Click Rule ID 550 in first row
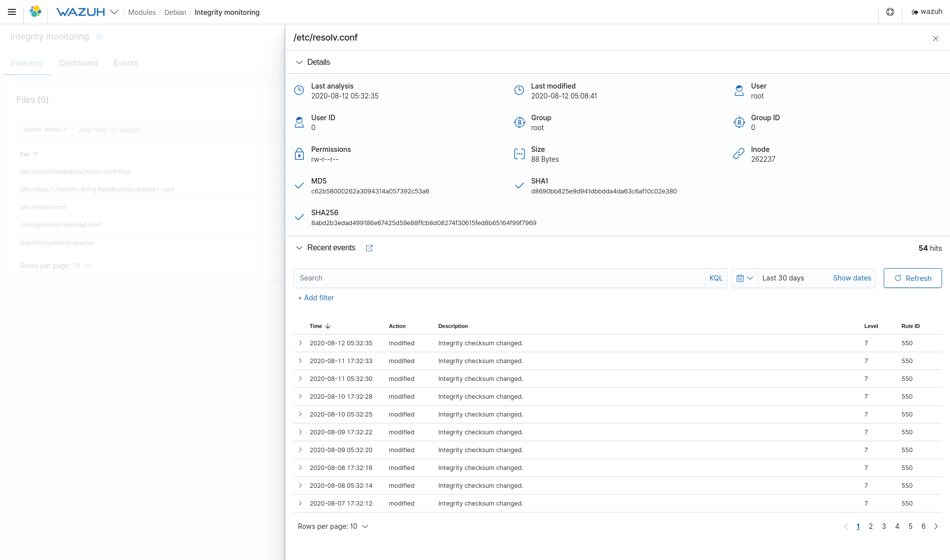The height and width of the screenshot is (560, 950). coord(907,343)
